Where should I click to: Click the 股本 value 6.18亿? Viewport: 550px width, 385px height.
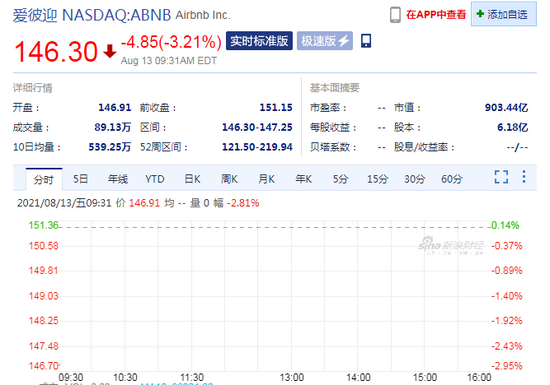[513, 127]
